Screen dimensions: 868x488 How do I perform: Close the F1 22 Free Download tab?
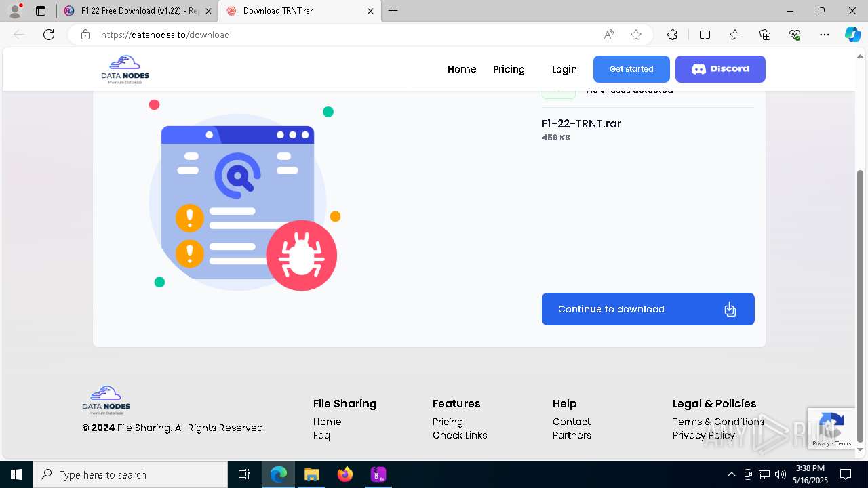[x=208, y=11]
